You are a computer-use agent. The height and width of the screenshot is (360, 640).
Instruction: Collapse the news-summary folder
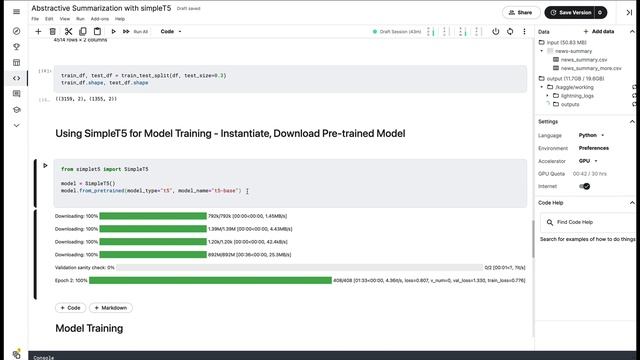[542, 51]
